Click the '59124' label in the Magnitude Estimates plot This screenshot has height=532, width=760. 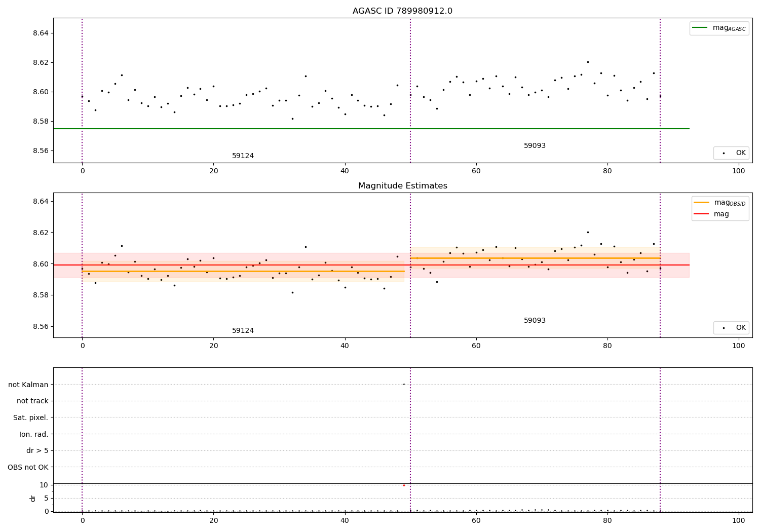point(243,331)
